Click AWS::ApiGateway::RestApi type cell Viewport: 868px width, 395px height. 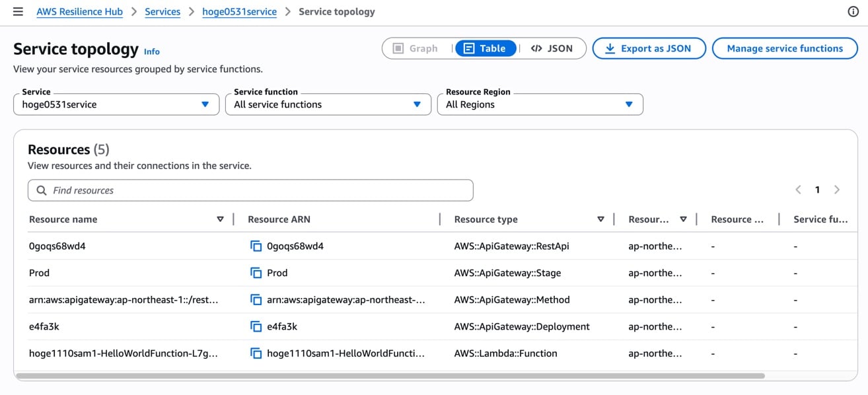pos(511,246)
